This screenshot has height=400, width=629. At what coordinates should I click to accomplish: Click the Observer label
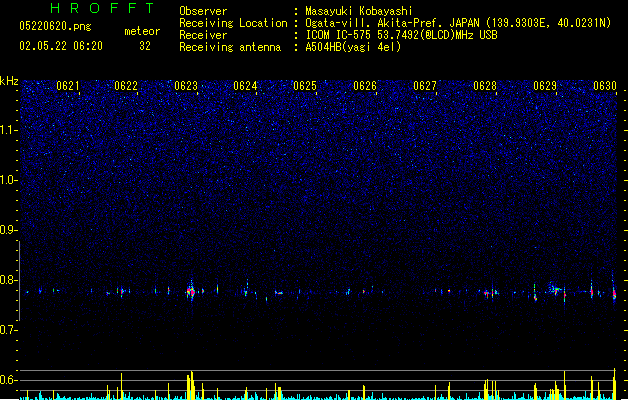[x=203, y=11]
